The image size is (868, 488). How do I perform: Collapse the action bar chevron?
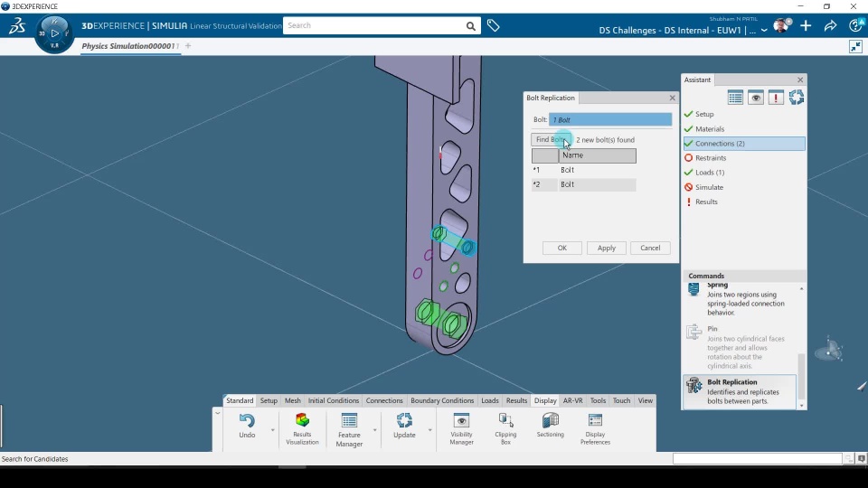218,413
